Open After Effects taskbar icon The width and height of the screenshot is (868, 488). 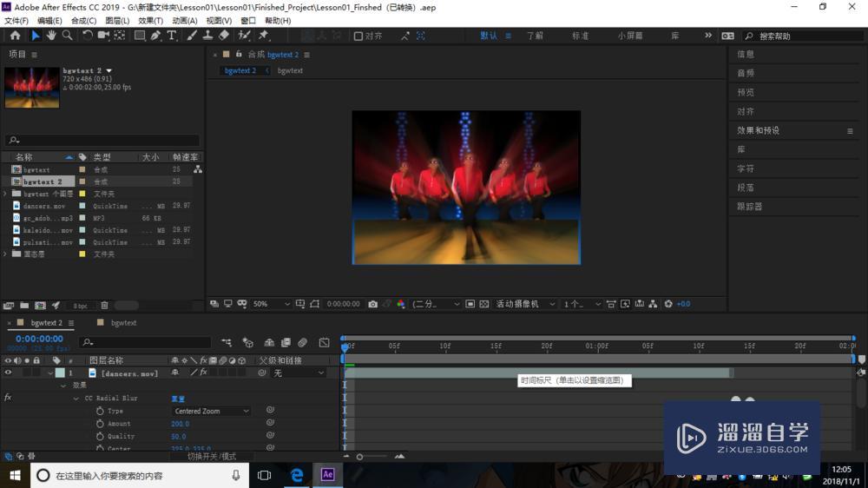(x=328, y=475)
